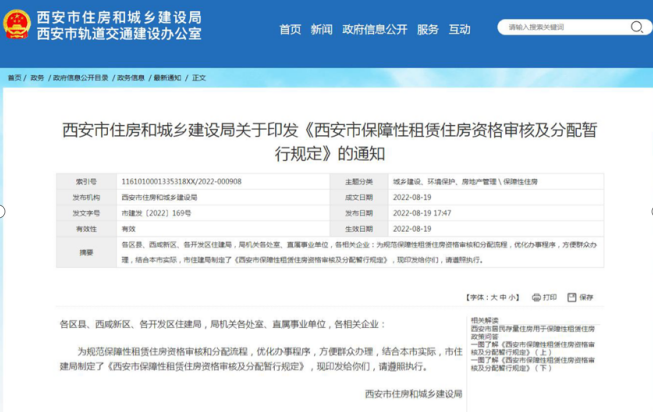Click the 索引号 label cell
The image size is (653, 412).
[86, 182]
